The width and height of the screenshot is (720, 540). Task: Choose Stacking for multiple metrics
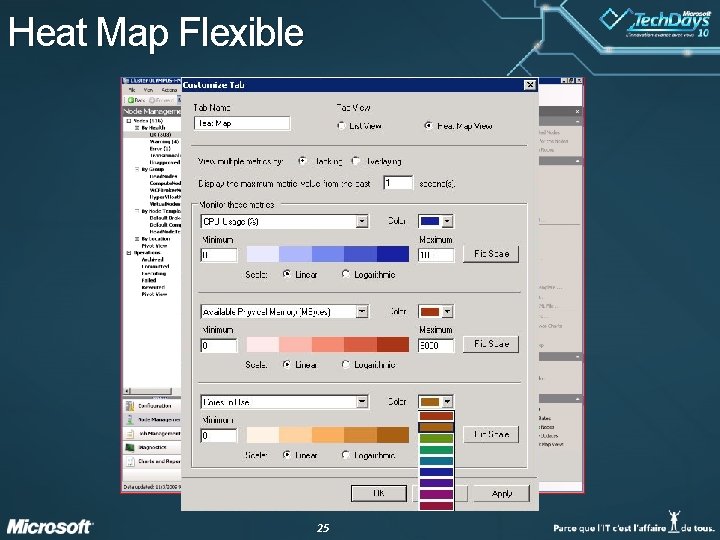pos(302,161)
